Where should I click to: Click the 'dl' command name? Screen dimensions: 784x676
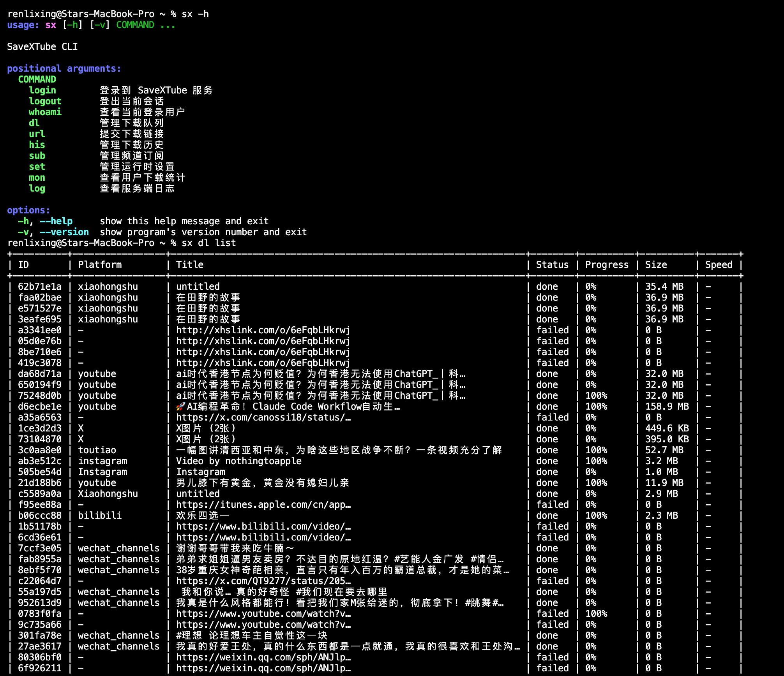click(x=34, y=123)
